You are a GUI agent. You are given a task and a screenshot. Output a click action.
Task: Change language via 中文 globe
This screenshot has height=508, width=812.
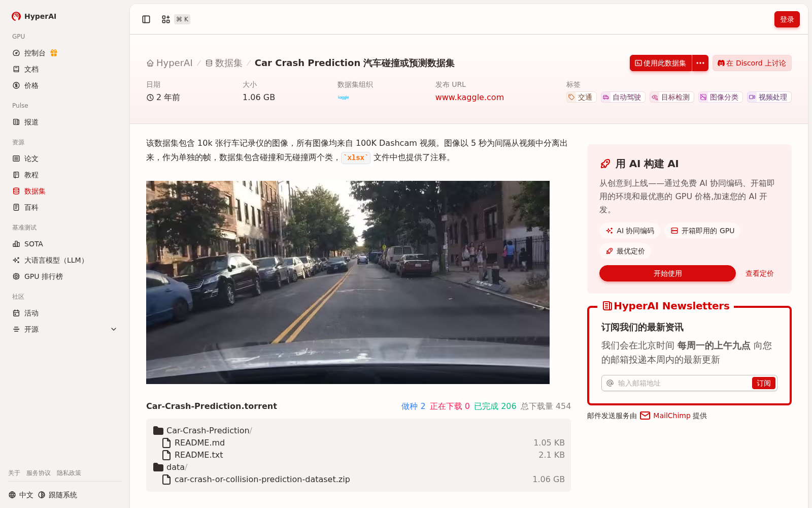21,495
